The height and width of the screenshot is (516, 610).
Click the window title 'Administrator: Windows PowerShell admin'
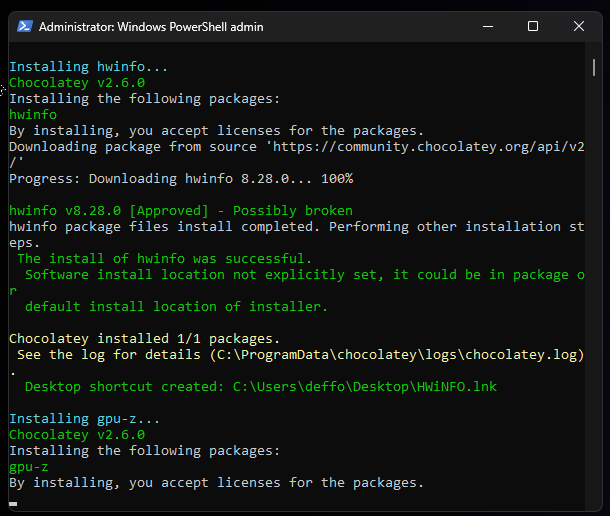coord(151,27)
